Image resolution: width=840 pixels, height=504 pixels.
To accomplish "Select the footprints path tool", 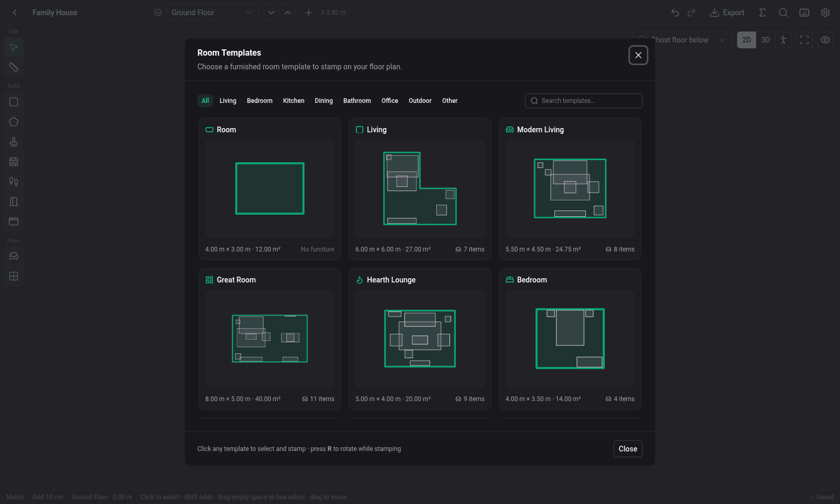I will tap(14, 182).
